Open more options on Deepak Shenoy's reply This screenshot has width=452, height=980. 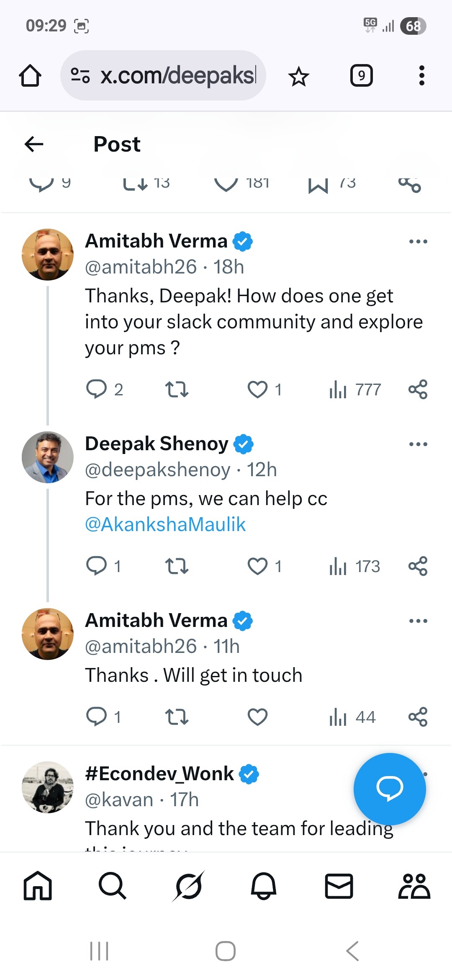(x=418, y=444)
